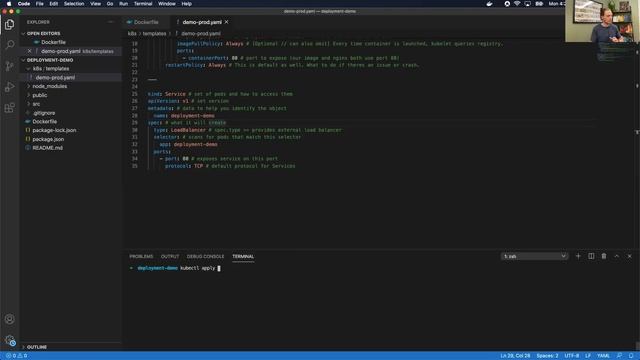Open the Go menu
Image resolution: width=640 pixels, height=360 pixels.
pyautogui.click(x=110, y=4)
